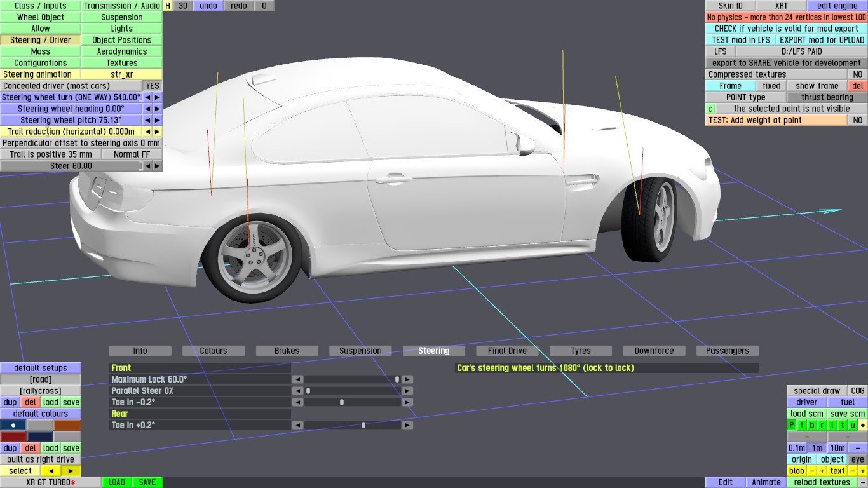Viewport: 868px width, 488px height.
Task: Click the green t view button
Action: pyautogui.click(x=843, y=425)
